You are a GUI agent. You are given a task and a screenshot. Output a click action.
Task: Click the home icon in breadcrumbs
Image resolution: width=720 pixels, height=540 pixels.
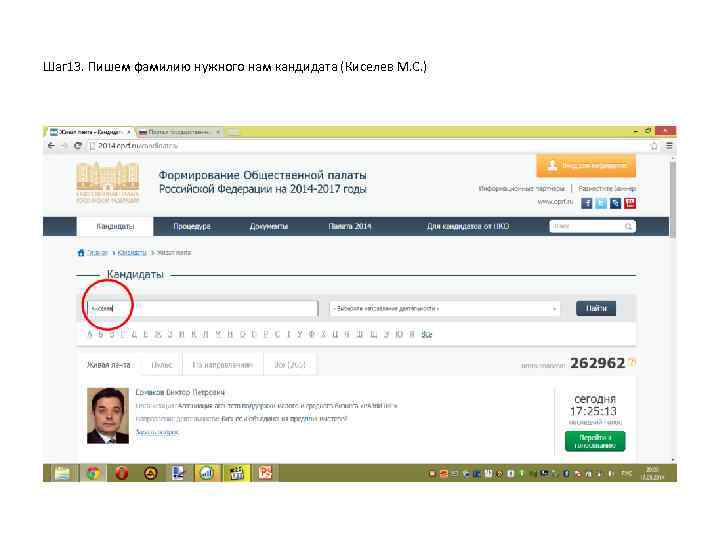pos(81,253)
